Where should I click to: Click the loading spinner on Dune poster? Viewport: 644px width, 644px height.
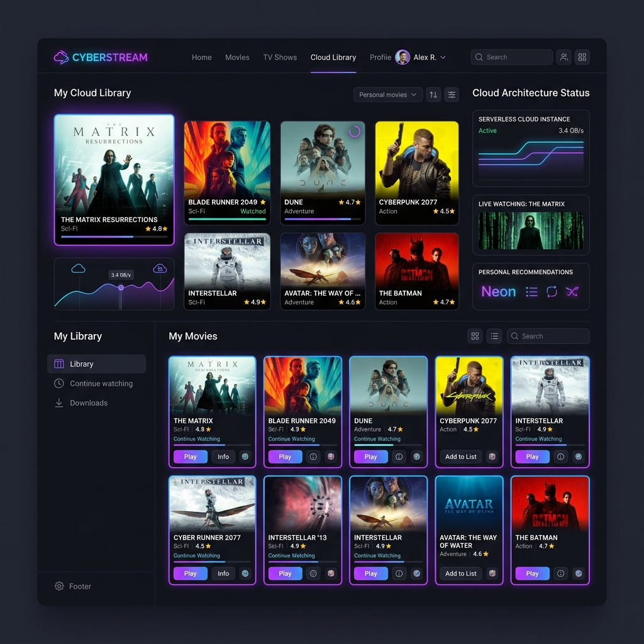click(355, 131)
